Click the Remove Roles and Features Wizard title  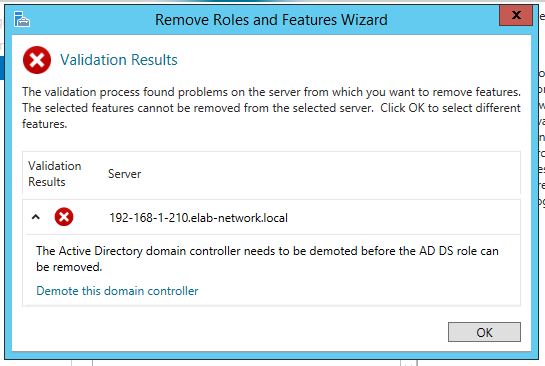(x=271, y=19)
